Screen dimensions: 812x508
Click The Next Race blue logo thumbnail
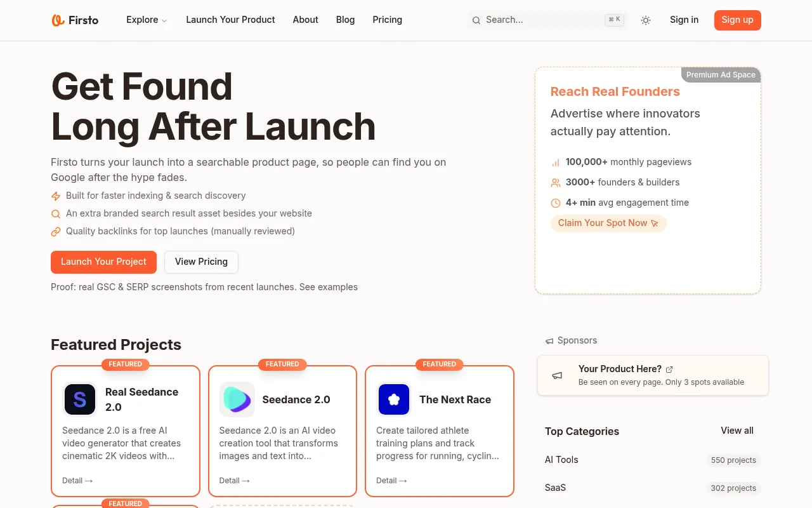coord(394,399)
